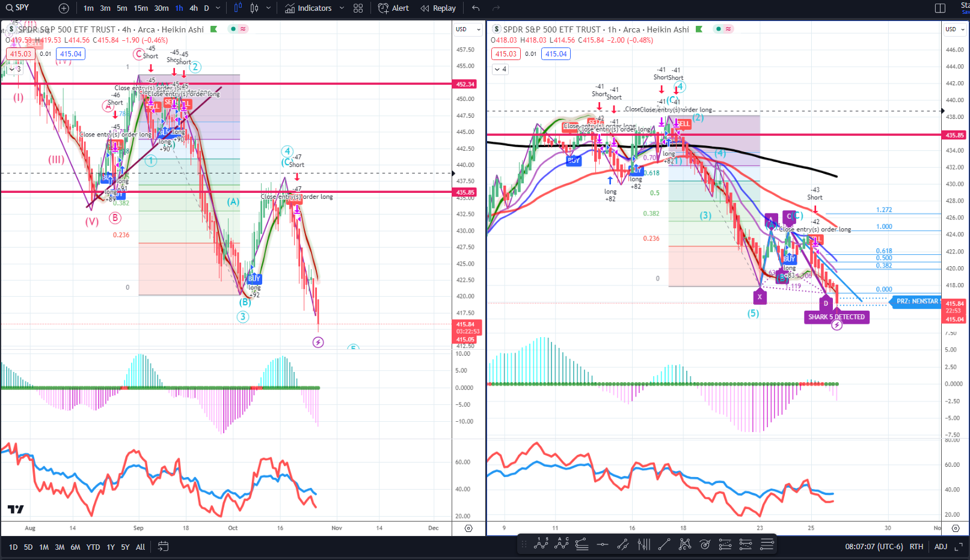Show All date range
This screenshot has width=970, height=560.
tap(140, 547)
